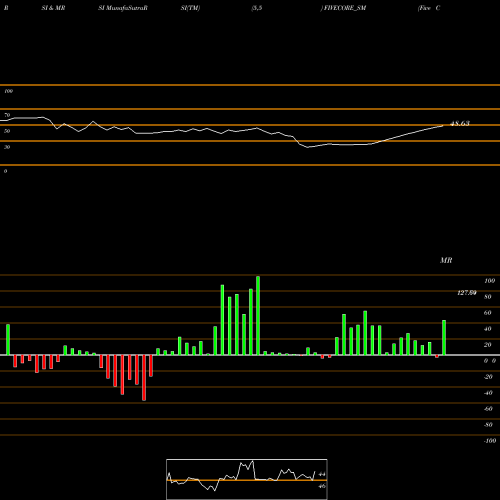Open the mini RSI thumbnail chart
Image resolution: width=500 pixels, height=500 pixels.
tap(247, 479)
